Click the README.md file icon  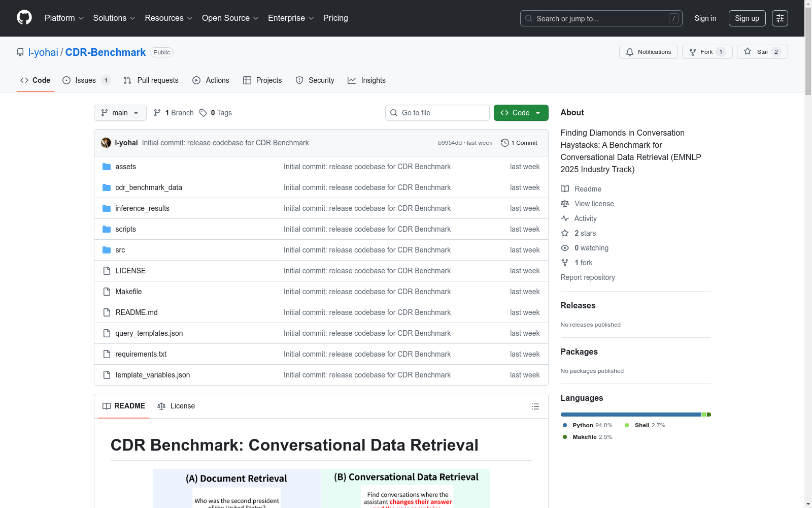pos(107,312)
